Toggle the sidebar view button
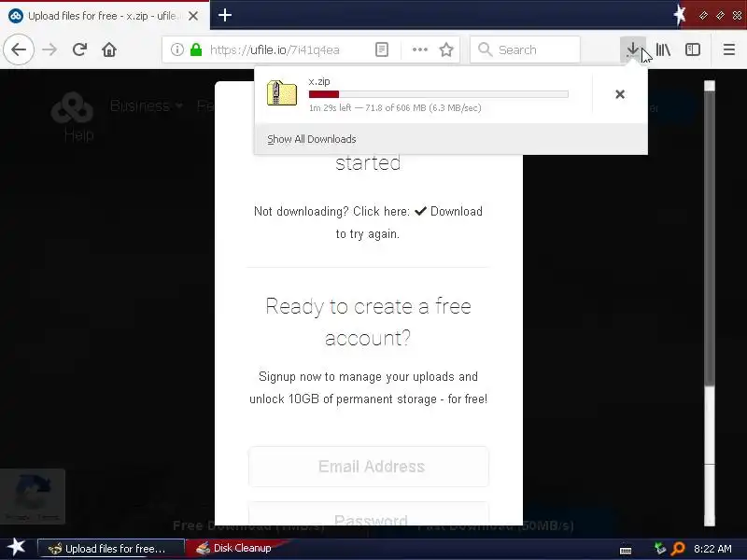Image resolution: width=747 pixels, height=560 pixels. pos(692,49)
